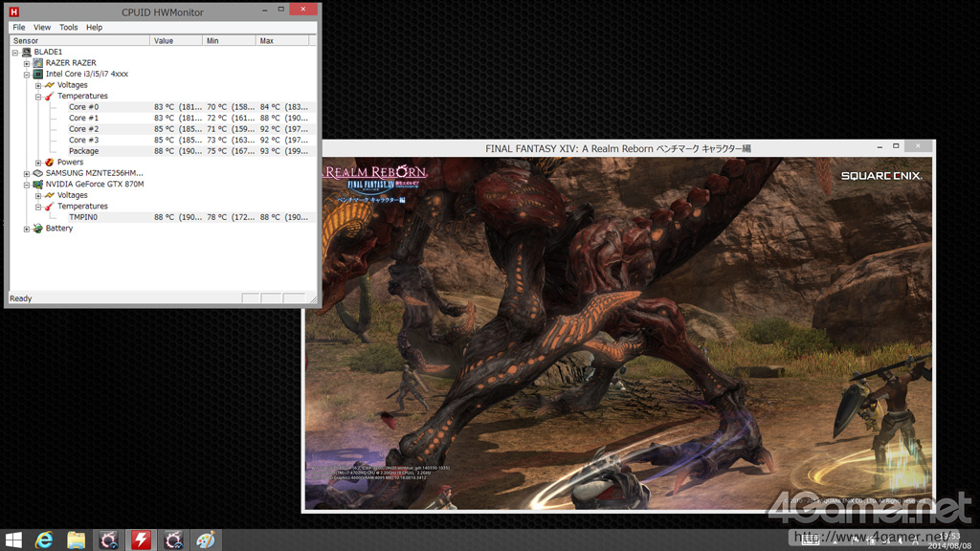Click the Powers flame icon

49,163
